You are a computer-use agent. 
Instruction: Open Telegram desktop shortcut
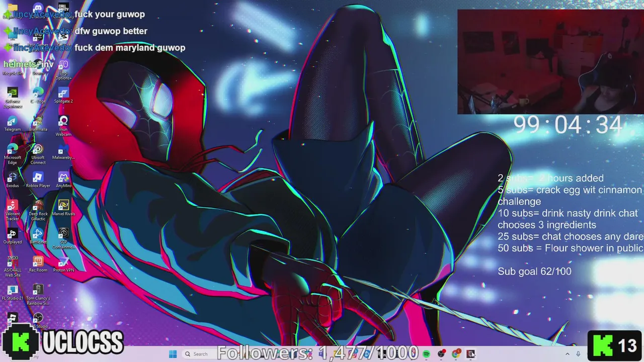click(13, 123)
